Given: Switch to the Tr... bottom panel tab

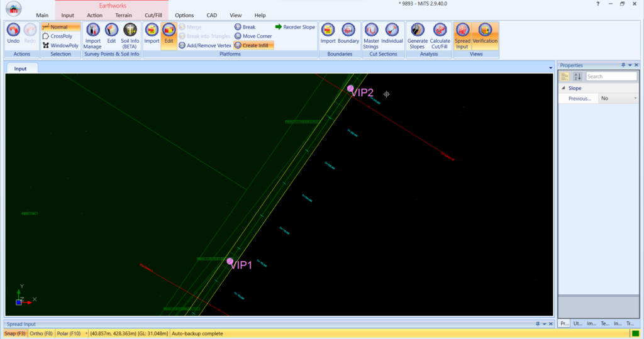Looking at the screenshot, I should (630, 324).
